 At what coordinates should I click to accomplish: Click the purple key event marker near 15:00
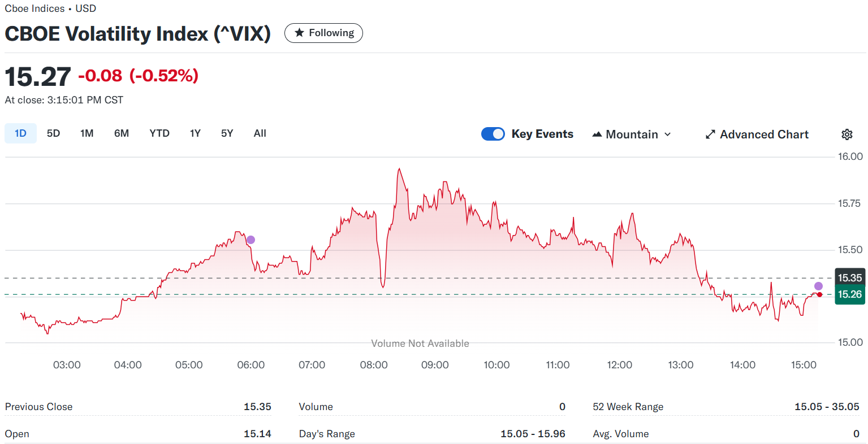click(x=818, y=286)
